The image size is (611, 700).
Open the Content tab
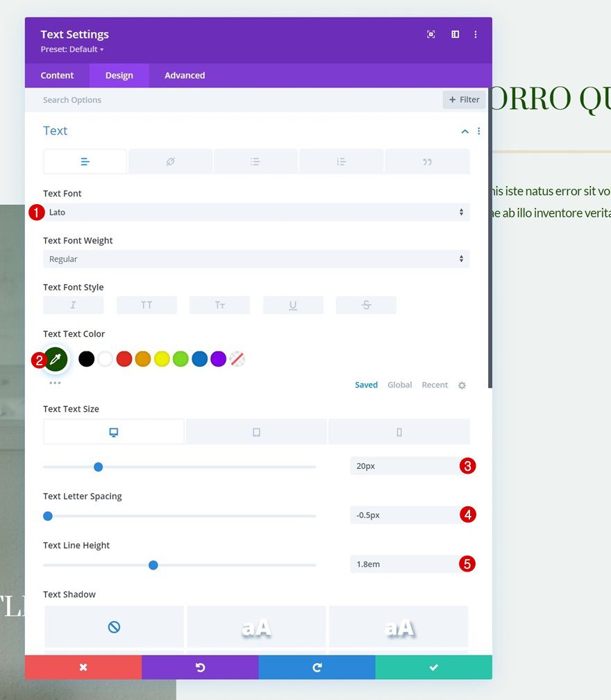click(56, 75)
